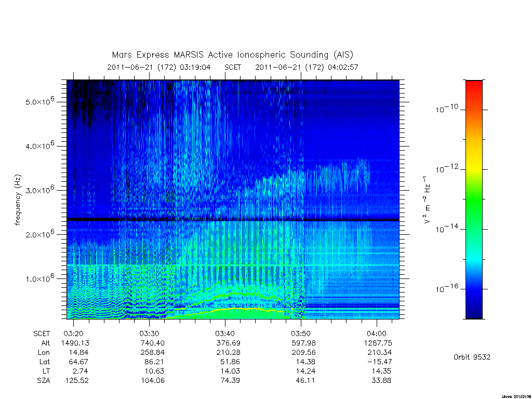
Task: Click latitude value '64.67'
Action: (x=78, y=362)
